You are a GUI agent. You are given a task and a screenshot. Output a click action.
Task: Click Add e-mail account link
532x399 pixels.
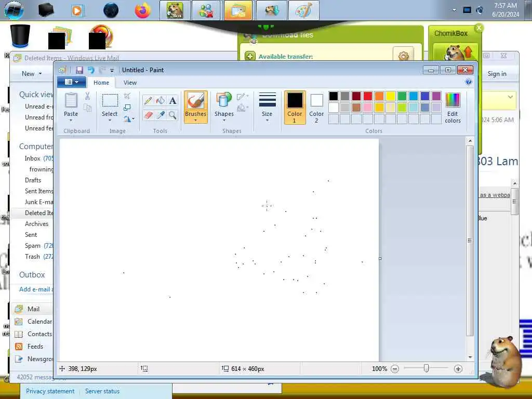coord(36,289)
